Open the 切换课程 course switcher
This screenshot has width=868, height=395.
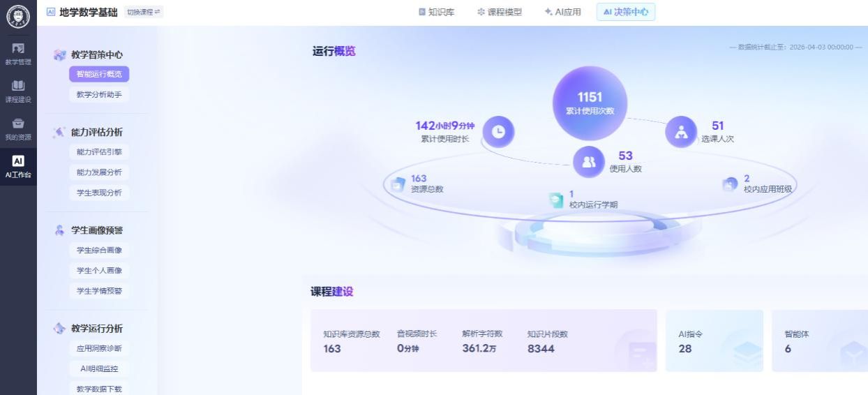point(143,12)
